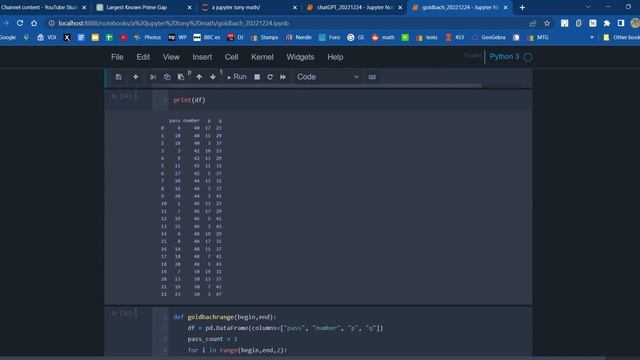Screen dimensions: 640x360
Task: Open the GeoGebra bookmark
Action: 488,37
